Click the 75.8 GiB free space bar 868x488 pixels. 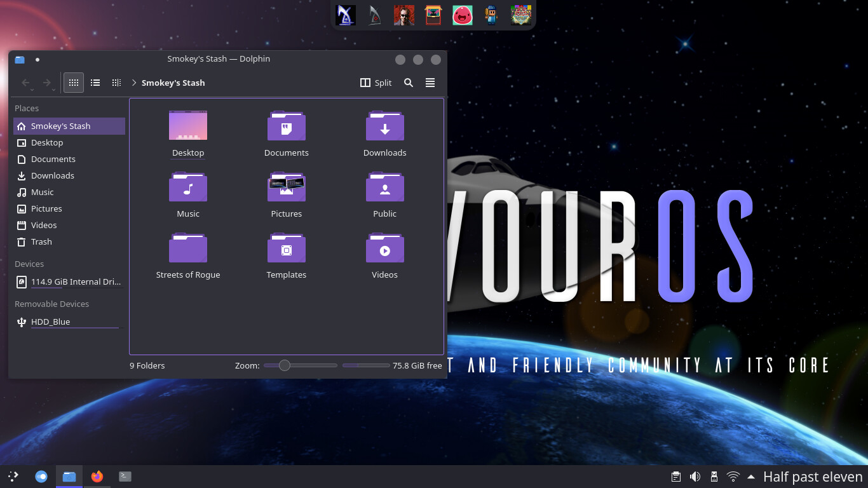pos(366,365)
